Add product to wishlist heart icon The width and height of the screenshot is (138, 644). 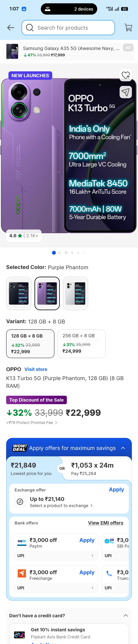125,75
